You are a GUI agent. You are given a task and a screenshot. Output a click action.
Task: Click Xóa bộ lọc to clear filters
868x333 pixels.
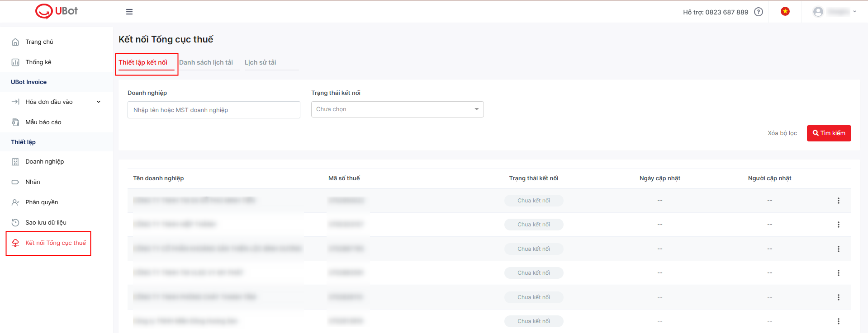(782, 133)
